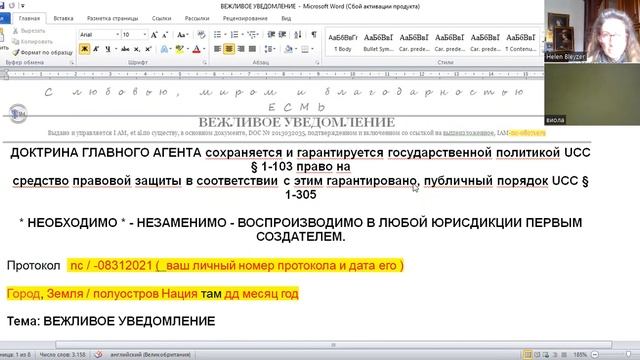Expand the Paragraph (Абзац) dialog launcher
Screen dimensions: 640x360
pyautogui.click(x=317, y=63)
